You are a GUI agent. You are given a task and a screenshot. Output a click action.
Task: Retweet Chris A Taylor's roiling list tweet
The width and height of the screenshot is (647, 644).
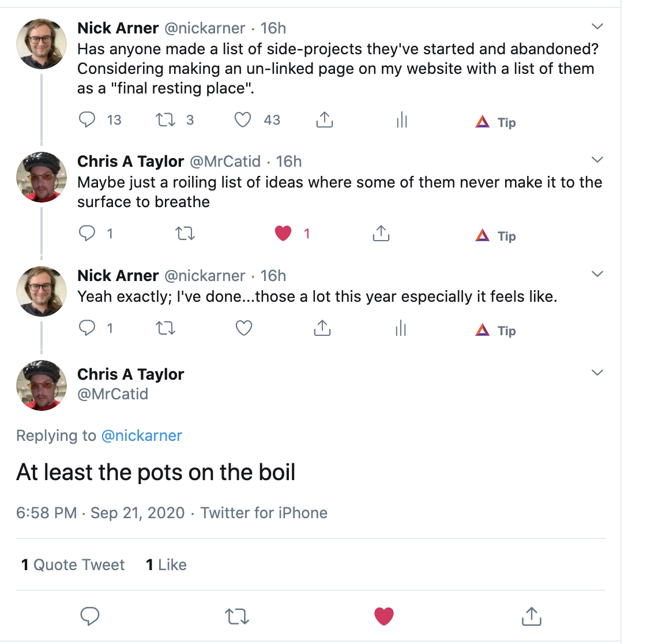tap(185, 234)
